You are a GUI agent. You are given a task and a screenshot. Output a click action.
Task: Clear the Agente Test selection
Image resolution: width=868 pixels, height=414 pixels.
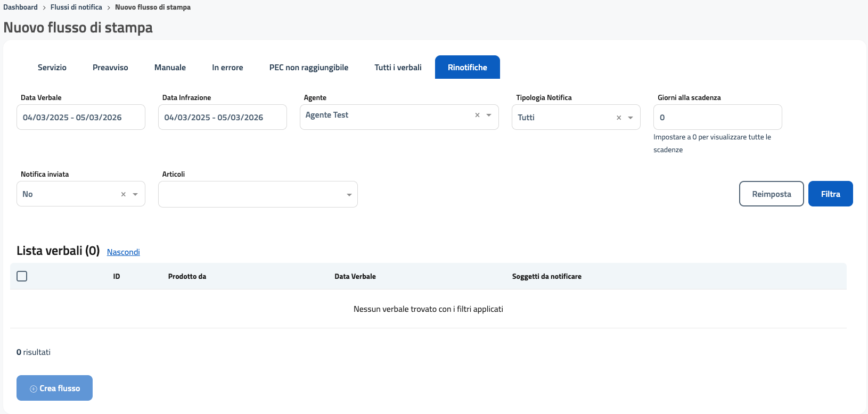(x=477, y=115)
